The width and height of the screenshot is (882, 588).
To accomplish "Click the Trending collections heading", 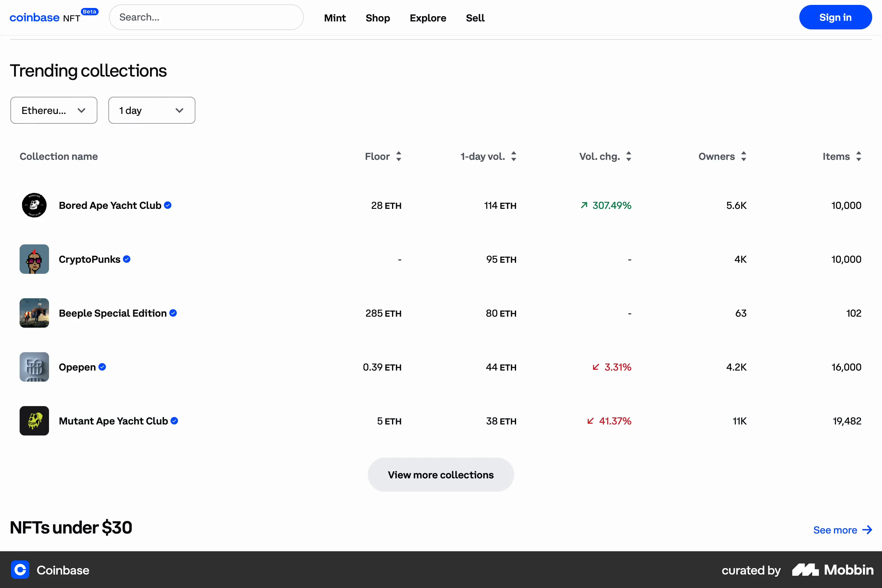I will [x=89, y=70].
